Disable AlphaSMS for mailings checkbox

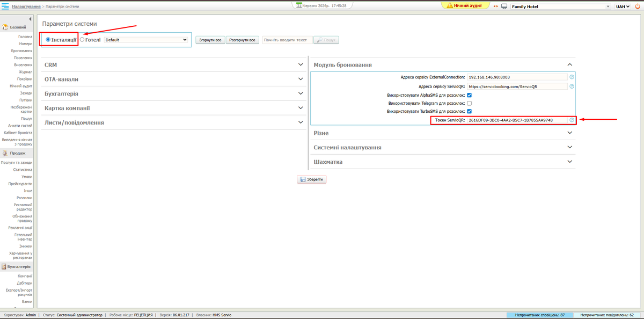pyautogui.click(x=469, y=95)
